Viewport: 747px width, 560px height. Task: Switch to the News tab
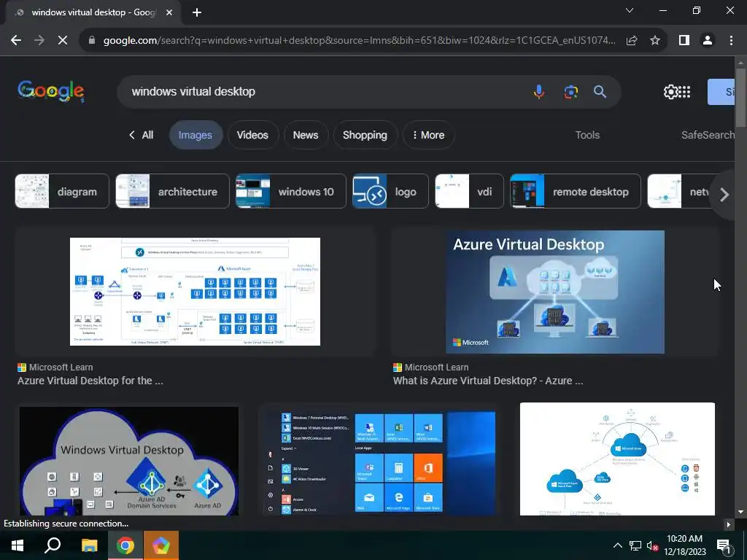click(306, 135)
